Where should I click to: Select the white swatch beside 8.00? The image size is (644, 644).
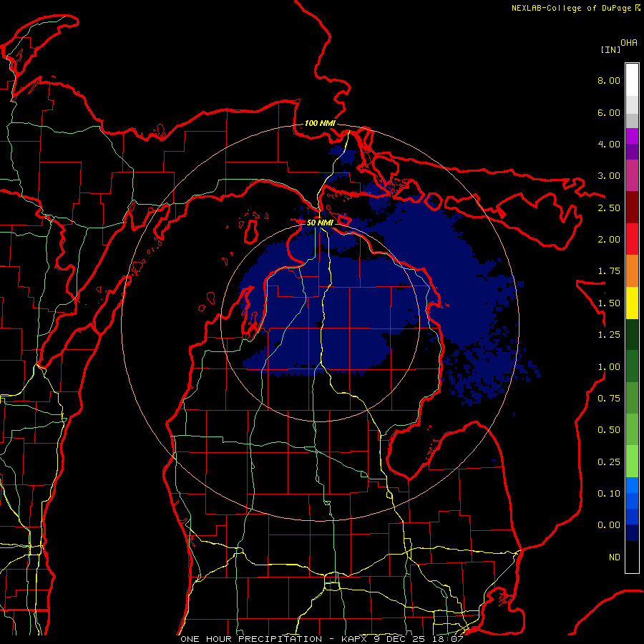(x=632, y=80)
